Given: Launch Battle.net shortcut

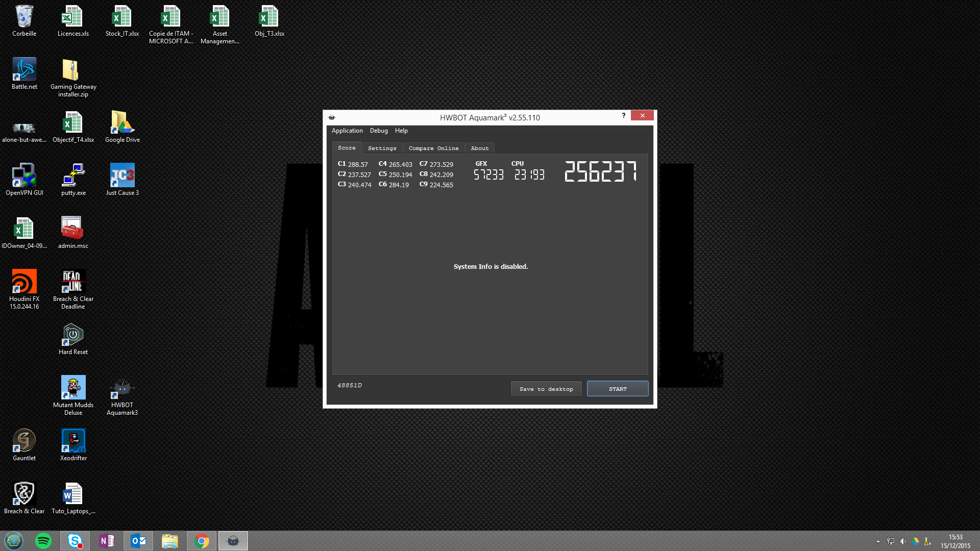Looking at the screenshot, I should [x=24, y=74].
